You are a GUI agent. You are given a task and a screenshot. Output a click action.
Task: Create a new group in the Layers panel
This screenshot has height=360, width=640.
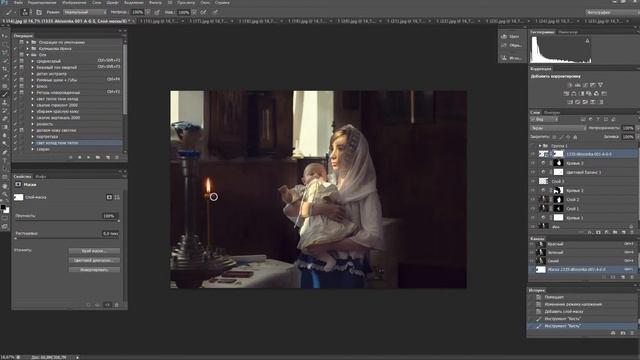[615, 232]
